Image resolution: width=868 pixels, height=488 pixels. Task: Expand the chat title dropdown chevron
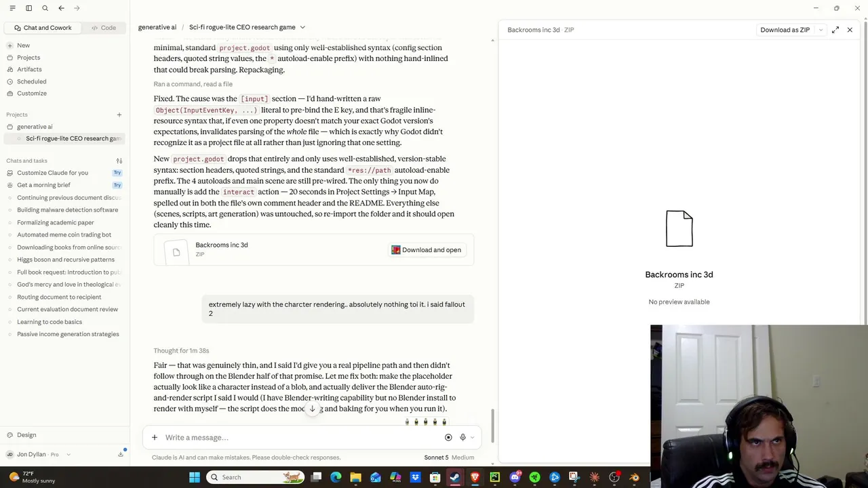tap(302, 27)
